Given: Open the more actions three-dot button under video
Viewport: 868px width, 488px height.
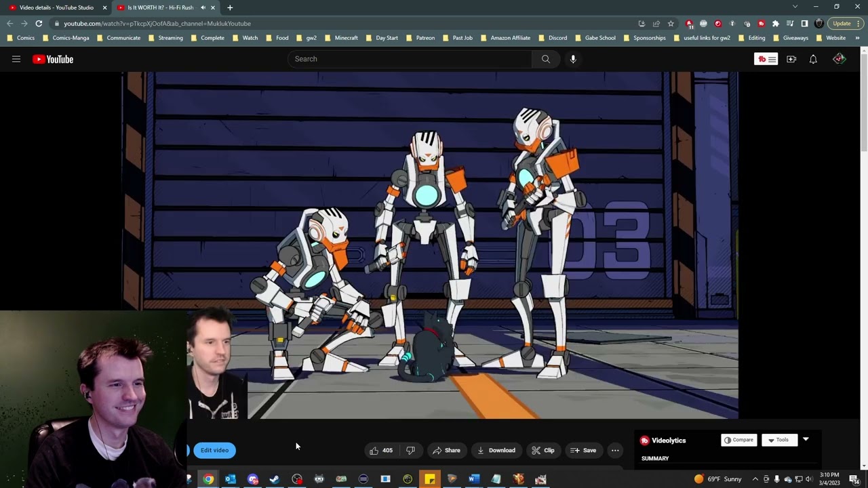Looking at the screenshot, I should 615,450.
